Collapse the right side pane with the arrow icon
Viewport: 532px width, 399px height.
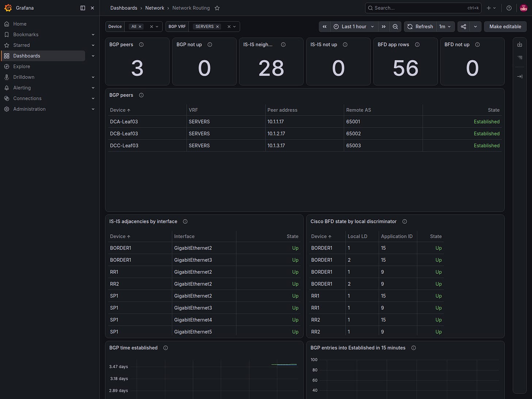(x=520, y=76)
